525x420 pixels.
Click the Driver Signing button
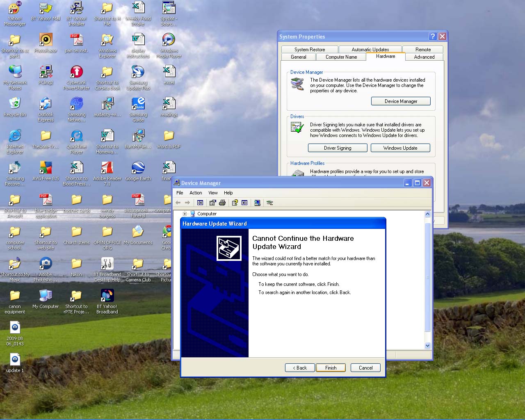coord(338,148)
